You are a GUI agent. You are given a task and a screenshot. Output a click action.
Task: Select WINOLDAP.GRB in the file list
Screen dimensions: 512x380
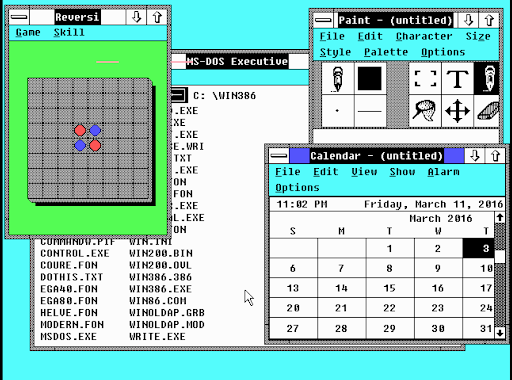pos(167,313)
